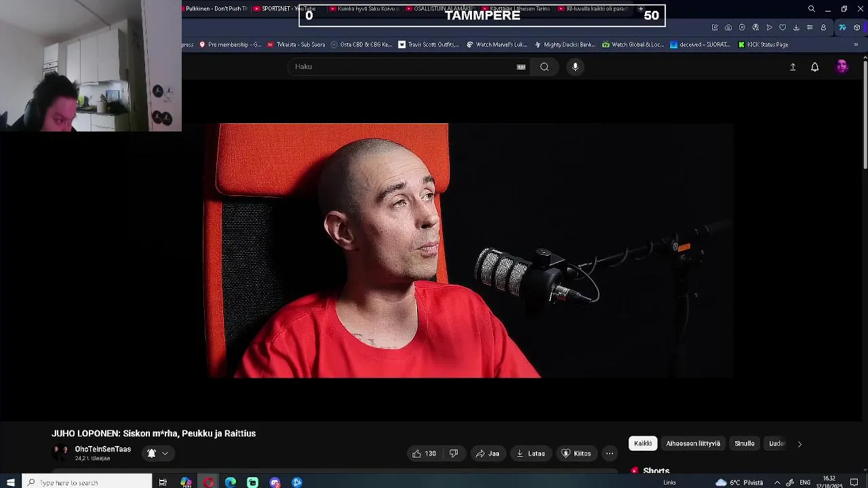This screenshot has height=488, width=868.
Task: Open the KICK Status Page bookmark
Action: point(763,45)
